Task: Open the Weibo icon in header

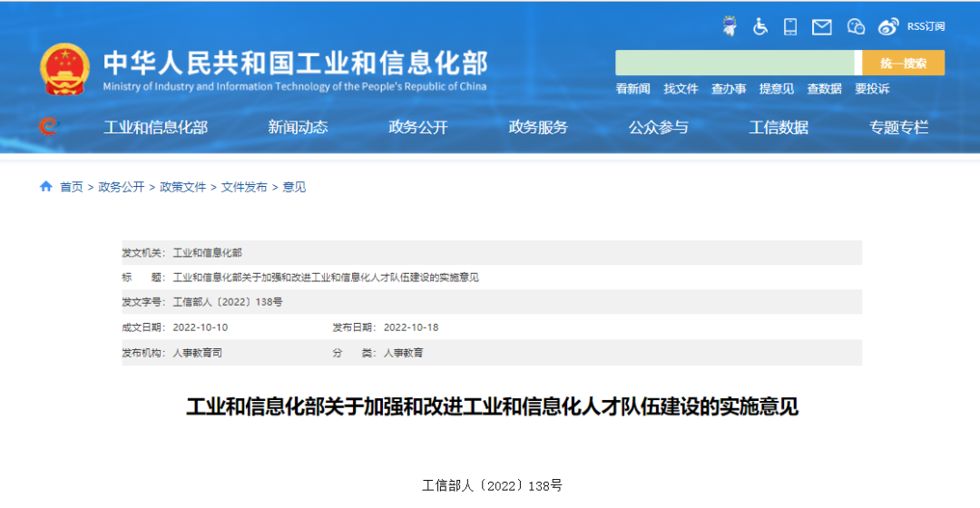Action: 888,26
